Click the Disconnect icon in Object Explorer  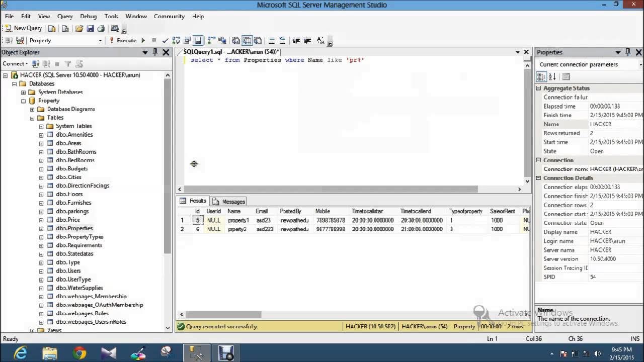(46, 64)
